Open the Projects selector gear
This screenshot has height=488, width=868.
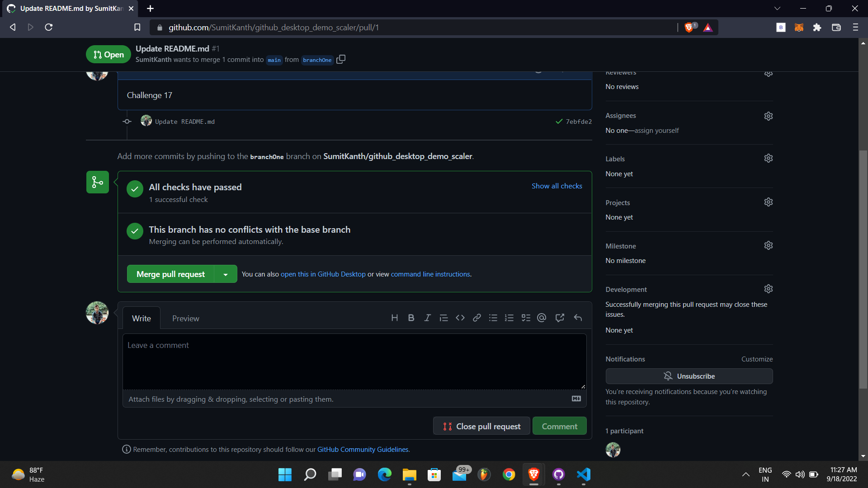[769, 202]
